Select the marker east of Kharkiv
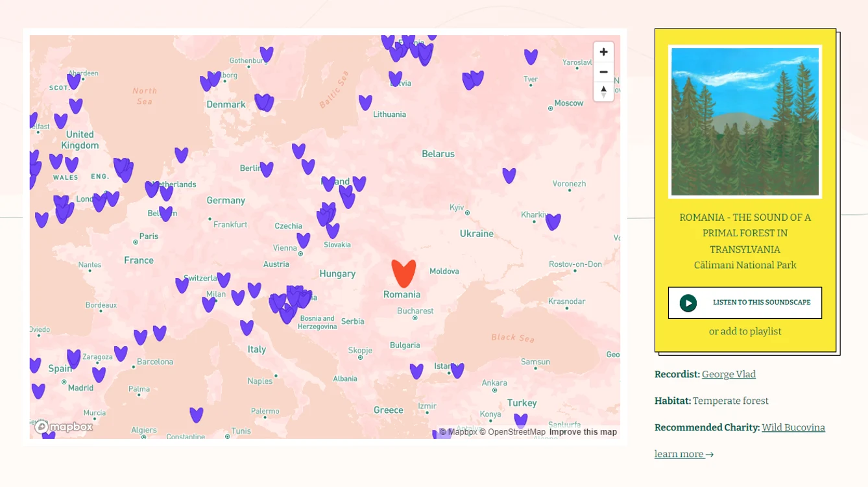This screenshot has width=868, height=487. (553, 222)
